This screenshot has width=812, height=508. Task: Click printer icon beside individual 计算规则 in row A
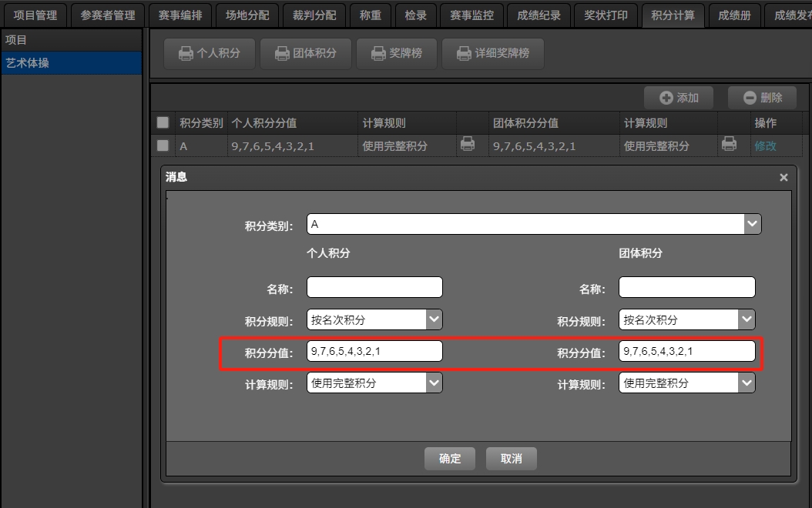click(x=467, y=144)
